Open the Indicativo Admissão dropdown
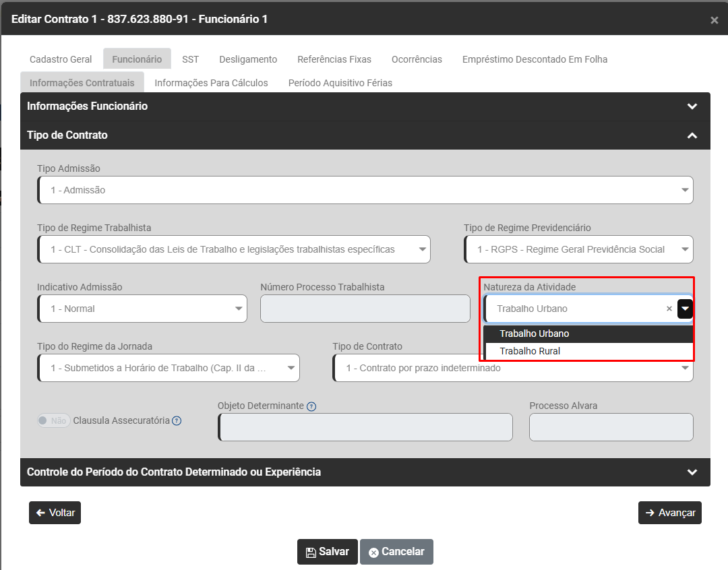 tap(142, 309)
